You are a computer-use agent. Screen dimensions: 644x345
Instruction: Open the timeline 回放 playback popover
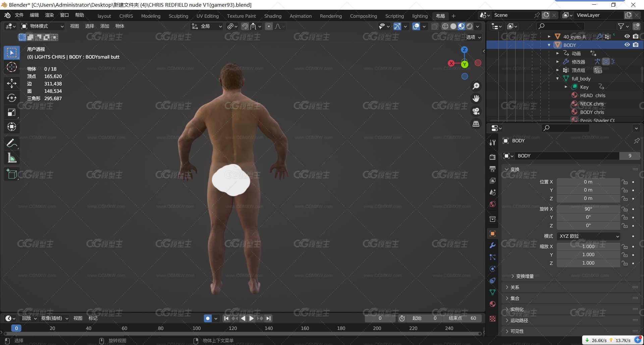(x=29, y=318)
